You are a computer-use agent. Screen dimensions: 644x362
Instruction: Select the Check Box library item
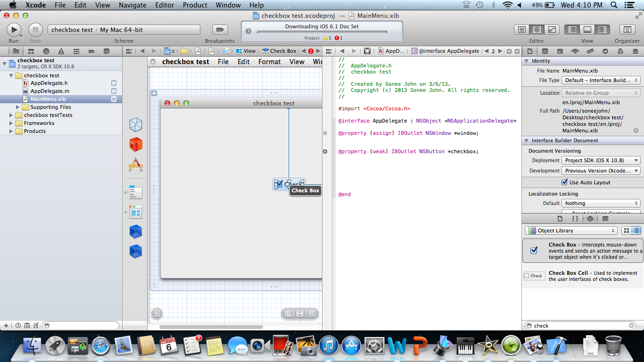583,251
